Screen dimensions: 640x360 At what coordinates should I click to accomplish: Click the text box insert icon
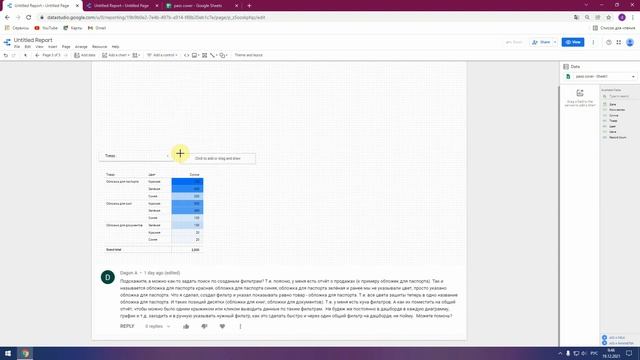tap(204, 55)
